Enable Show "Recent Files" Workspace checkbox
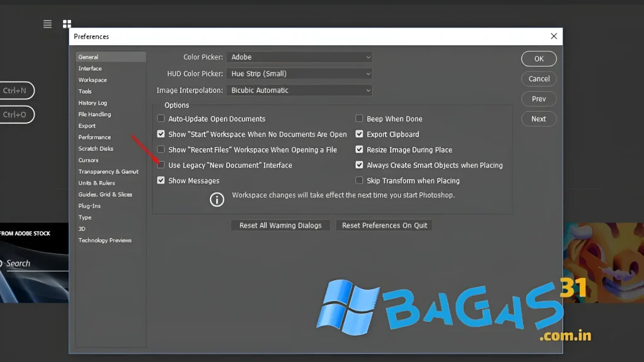 pyautogui.click(x=161, y=150)
